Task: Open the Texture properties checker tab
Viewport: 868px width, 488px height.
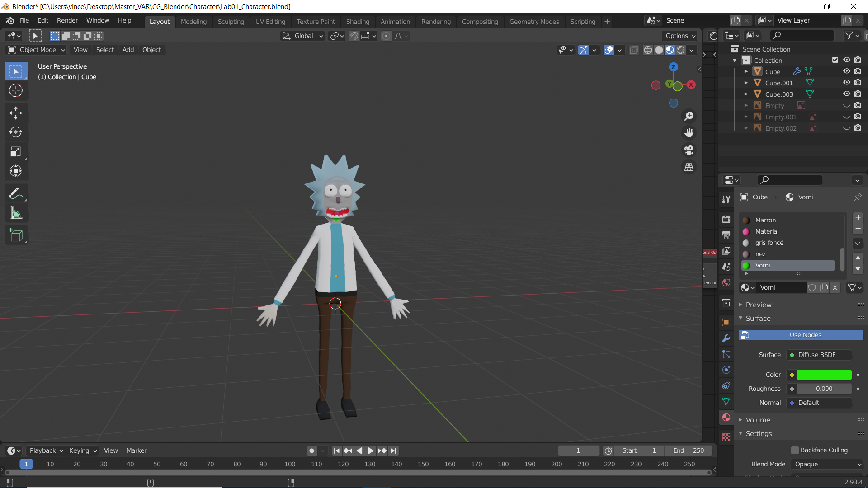Action: tap(726, 437)
